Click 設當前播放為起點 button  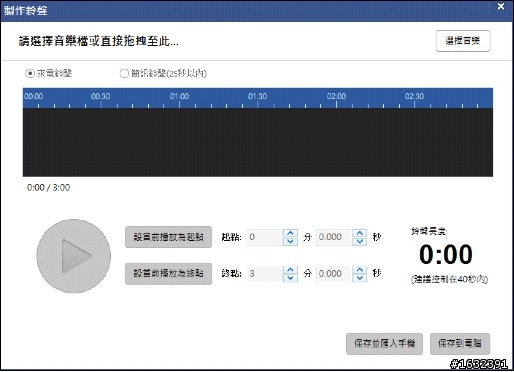168,237
